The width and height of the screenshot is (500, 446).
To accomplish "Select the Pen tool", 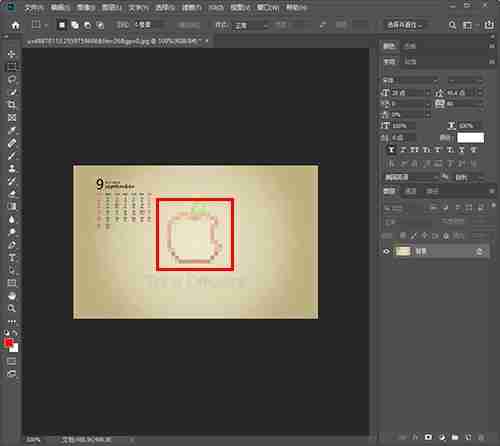I will (12, 244).
